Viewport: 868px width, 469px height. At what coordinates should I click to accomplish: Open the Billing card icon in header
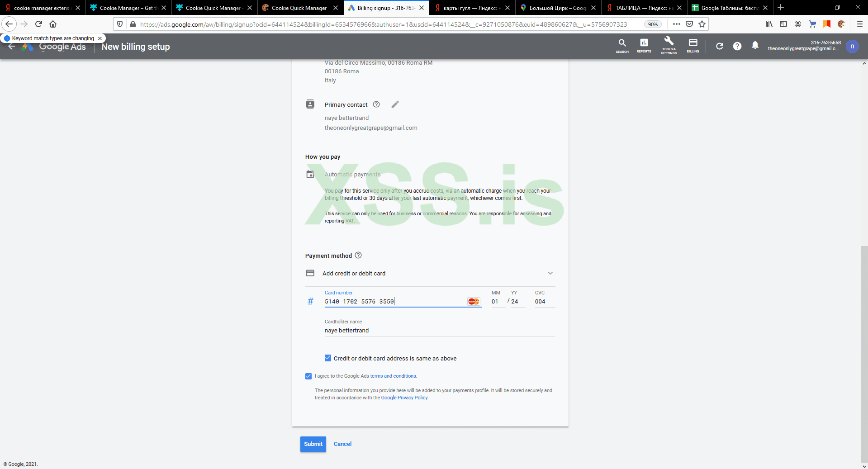coord(693,46)
